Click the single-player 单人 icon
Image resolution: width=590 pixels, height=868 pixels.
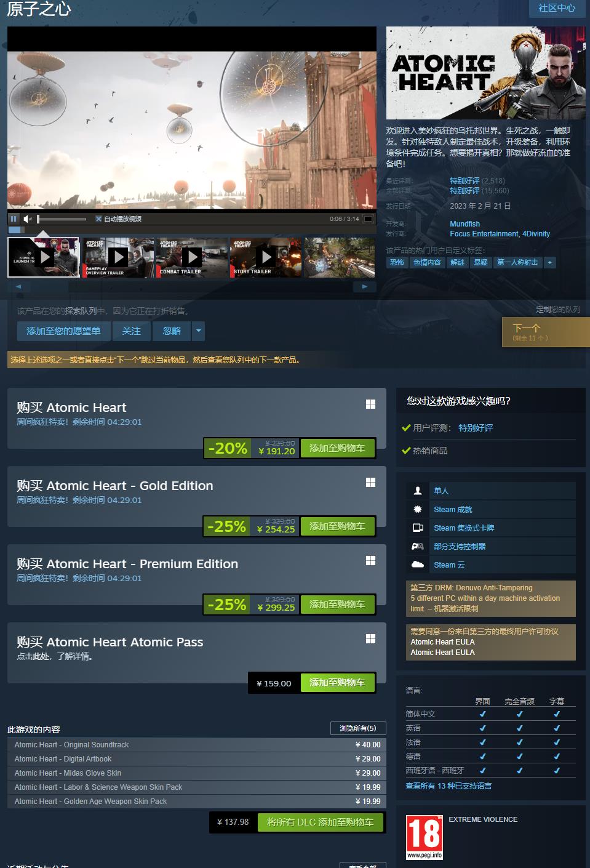418,491
